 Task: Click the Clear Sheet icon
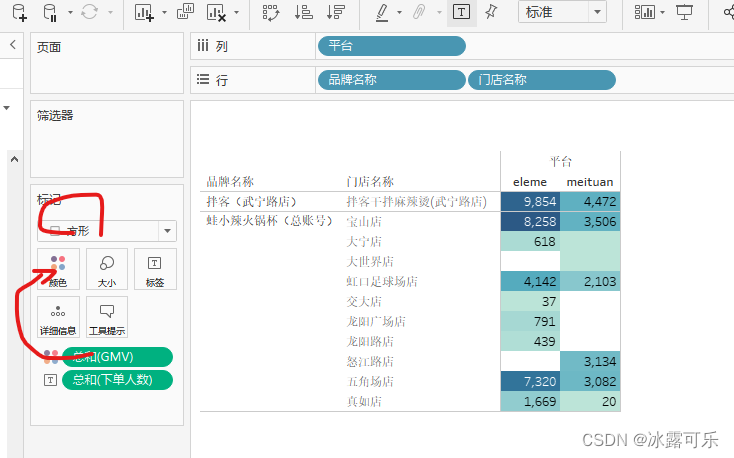(216, 13)
